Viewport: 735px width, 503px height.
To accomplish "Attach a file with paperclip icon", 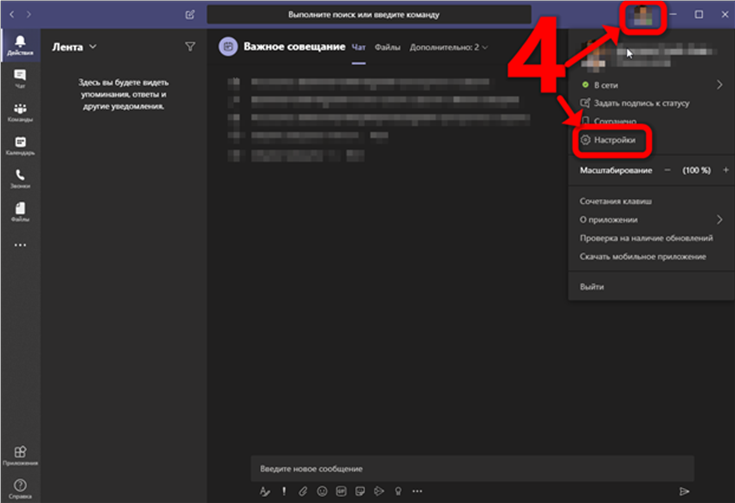I will 303,491.
